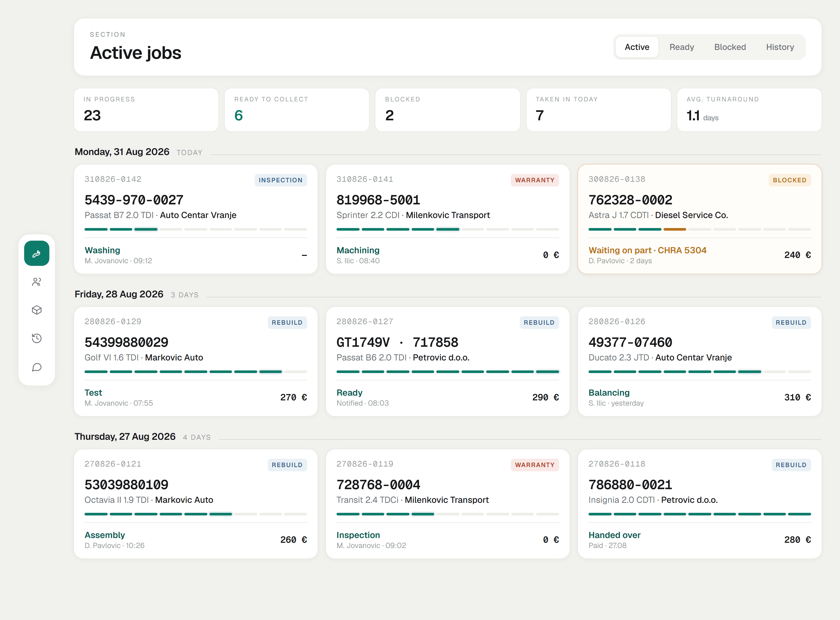840x620 pixels.
Task: Open the history clock icon in sidebar
Action: pyautogui.click(x=37, y=339)
